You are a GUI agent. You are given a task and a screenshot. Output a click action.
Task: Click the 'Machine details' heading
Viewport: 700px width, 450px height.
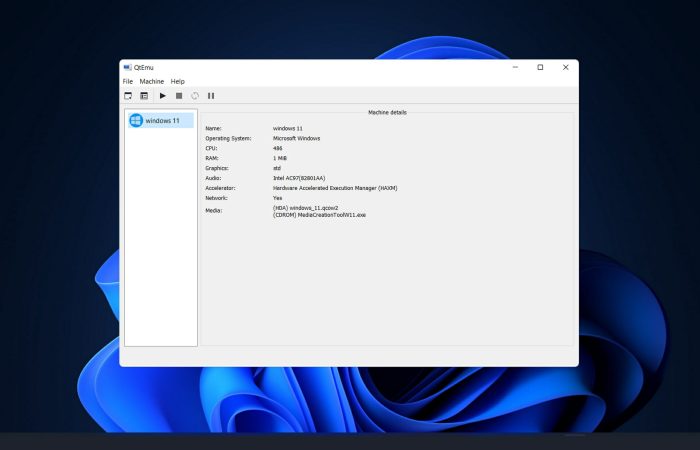coord(387,112)
